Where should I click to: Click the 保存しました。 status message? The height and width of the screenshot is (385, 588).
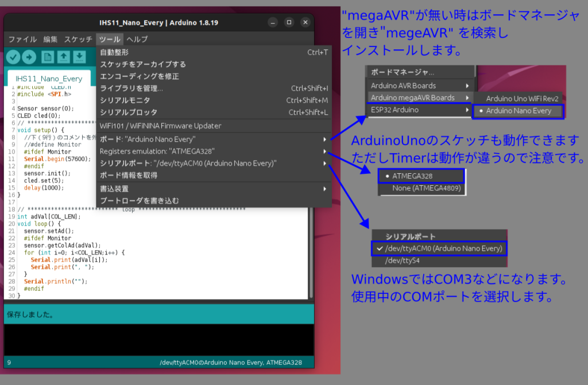point(30,314)
